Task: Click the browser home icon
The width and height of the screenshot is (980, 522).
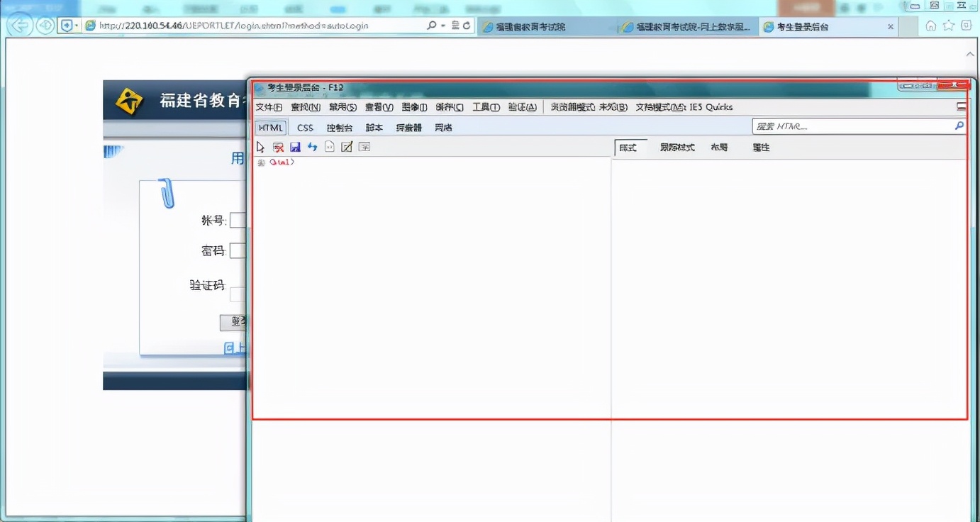Action: (930, 26)
